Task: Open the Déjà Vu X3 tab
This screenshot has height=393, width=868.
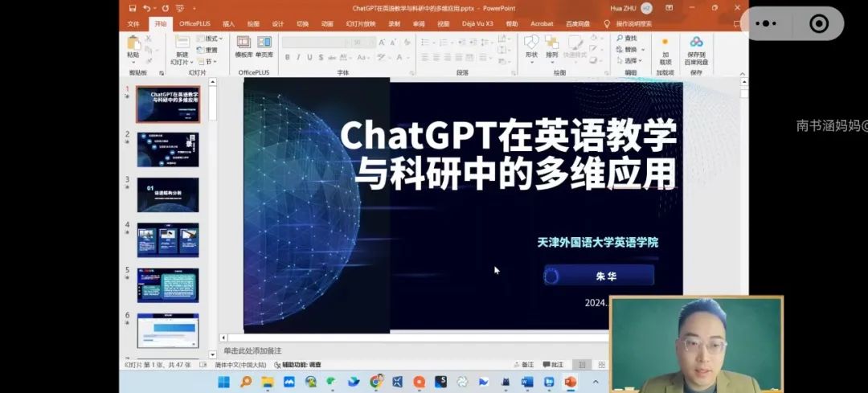Action: [477, 24]
